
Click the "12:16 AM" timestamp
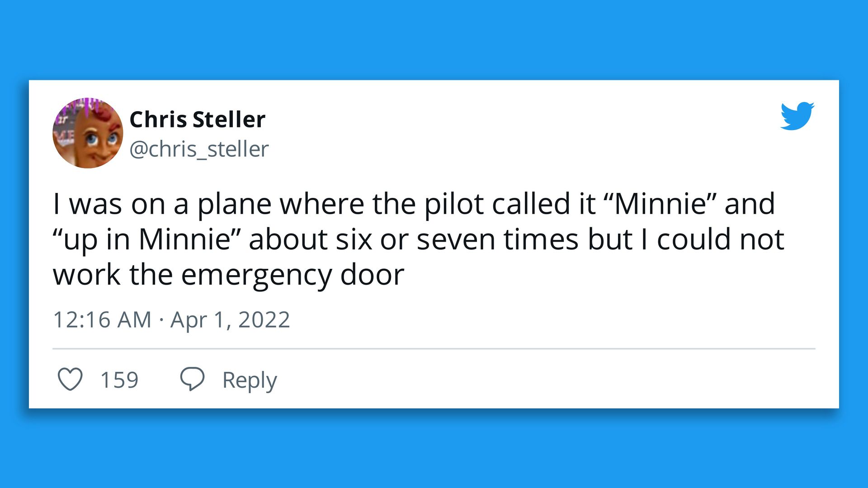coord(102,320)
